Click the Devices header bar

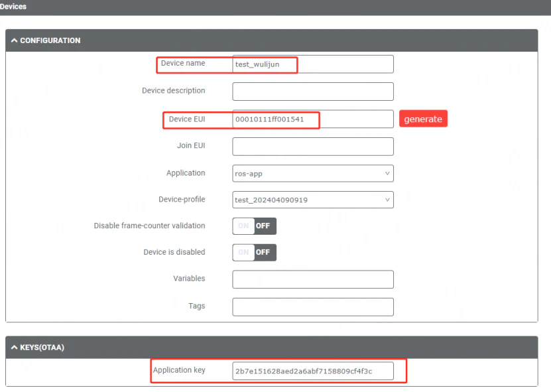(13, 7)
